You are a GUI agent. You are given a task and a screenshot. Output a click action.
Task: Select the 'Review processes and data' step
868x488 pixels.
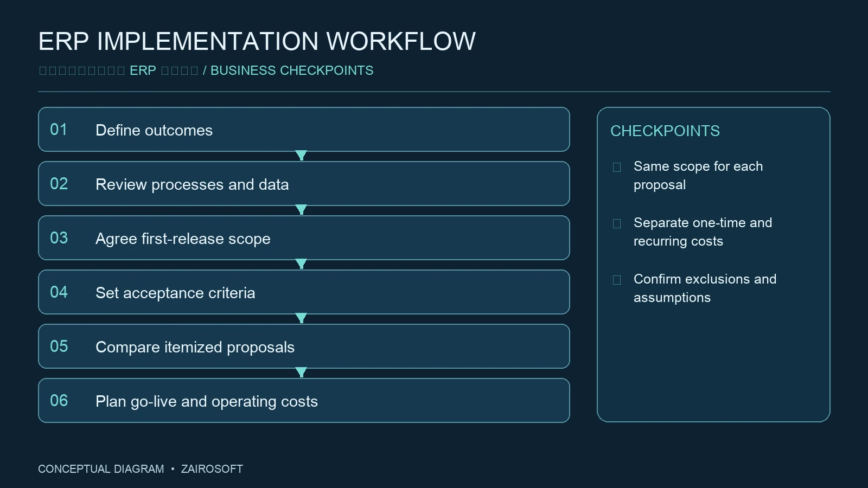point(304,184)
